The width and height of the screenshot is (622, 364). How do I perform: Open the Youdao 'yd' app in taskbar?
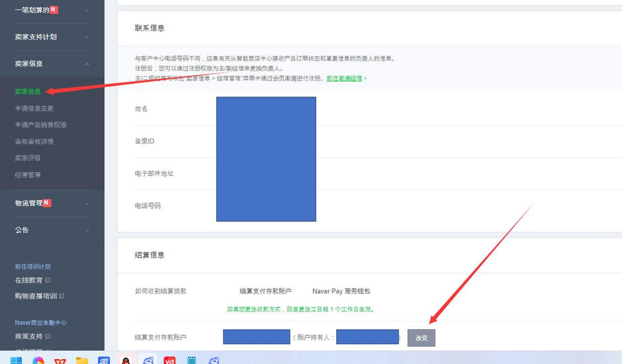coord(170,361)
